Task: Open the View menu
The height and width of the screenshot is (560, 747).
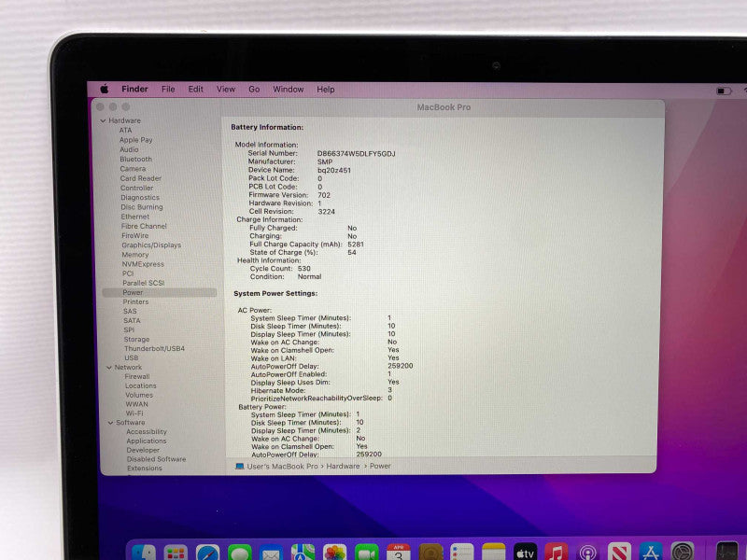Action: (226, 89)
